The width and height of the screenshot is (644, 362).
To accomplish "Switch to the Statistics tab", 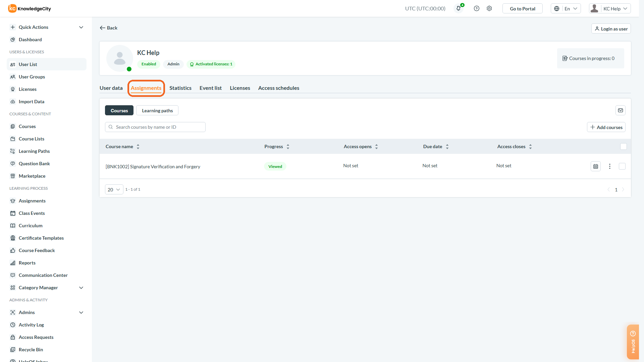I will (180, 88).
